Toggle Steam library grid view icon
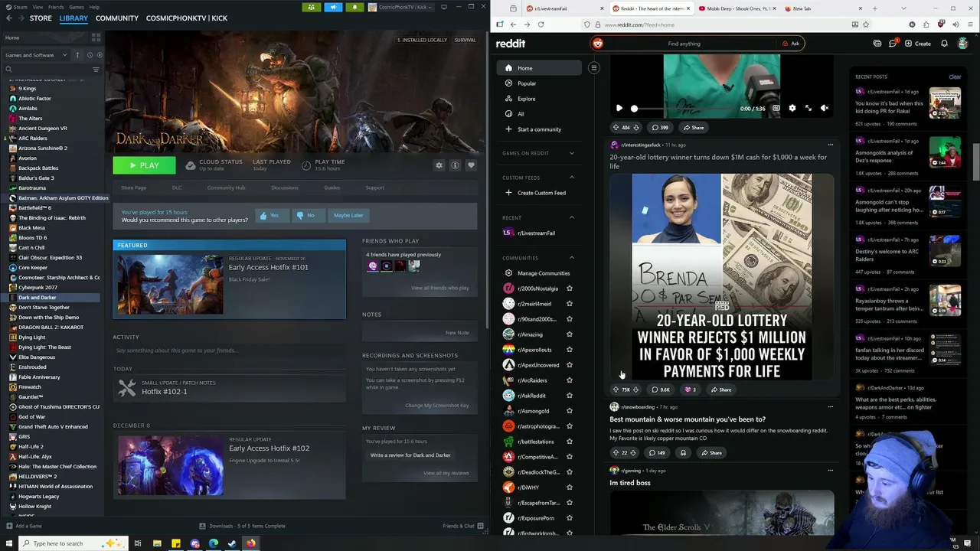This screenshot has height=551, width=980. [96, 37]
